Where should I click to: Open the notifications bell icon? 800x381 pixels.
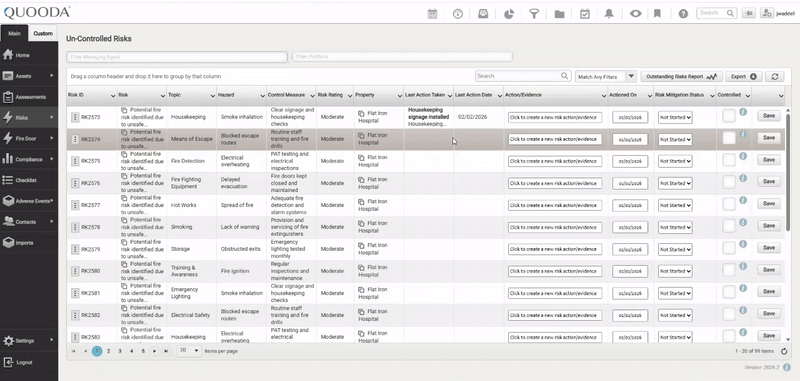coord(609,14)
